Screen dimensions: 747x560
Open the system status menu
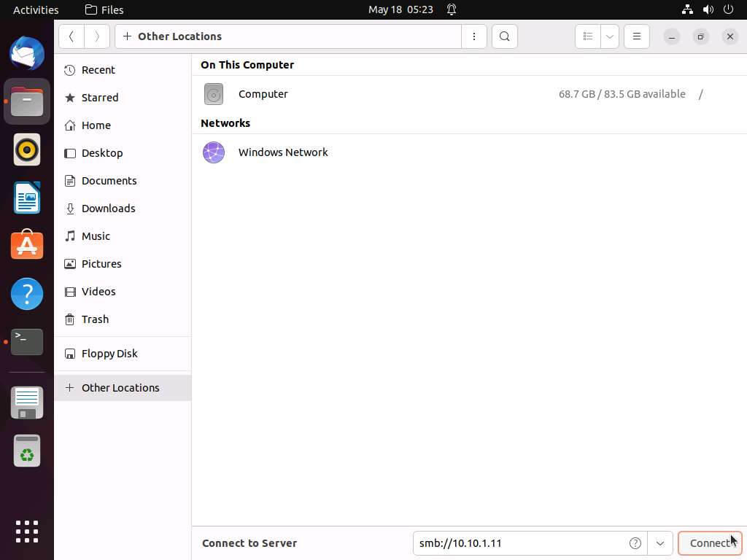click(x=707, y=9)
